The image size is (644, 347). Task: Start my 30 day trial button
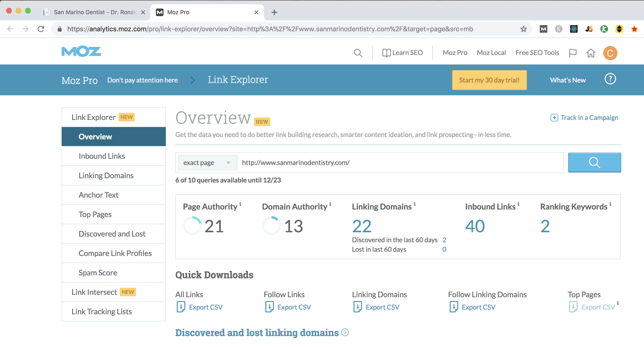click(489, 80)
